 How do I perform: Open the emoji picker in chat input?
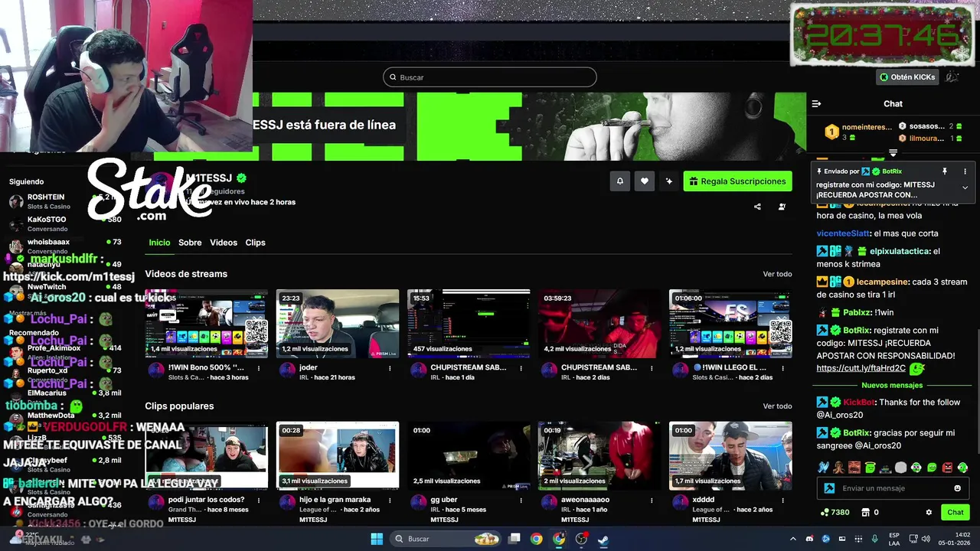tap(957, 488)
